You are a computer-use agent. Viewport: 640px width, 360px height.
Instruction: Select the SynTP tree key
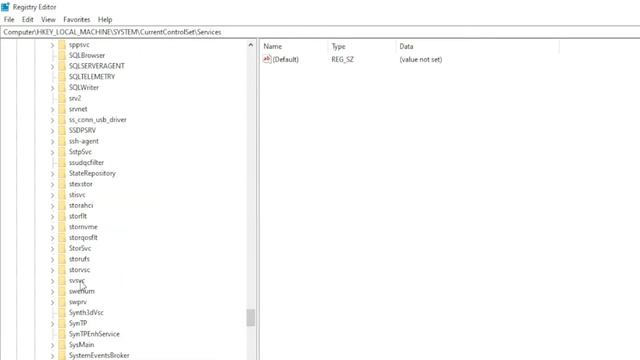78,323
